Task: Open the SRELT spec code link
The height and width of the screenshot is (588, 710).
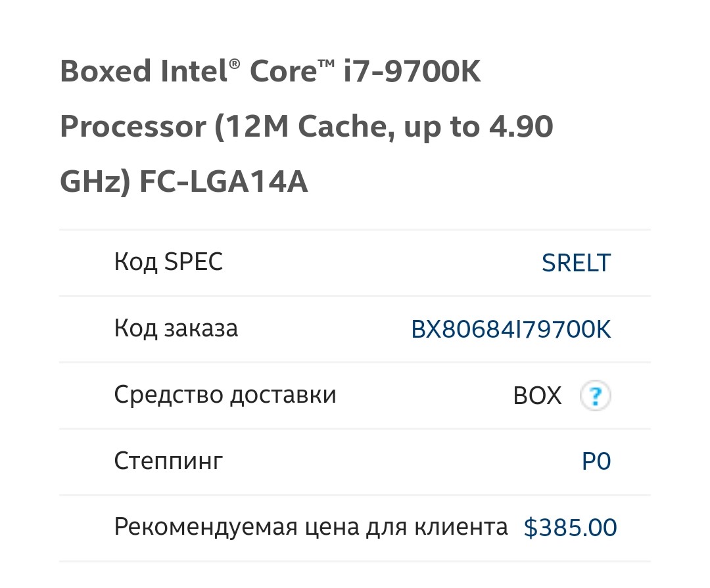Action: coord(576,263)
